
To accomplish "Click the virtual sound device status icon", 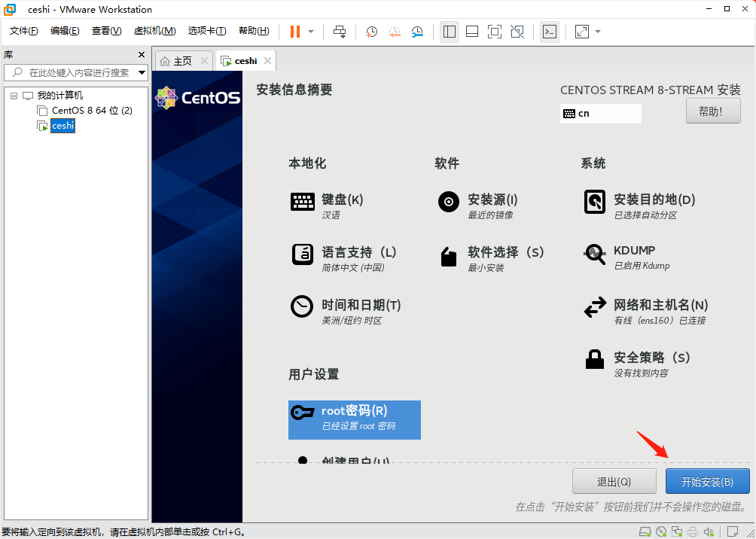I will point(709,531).
